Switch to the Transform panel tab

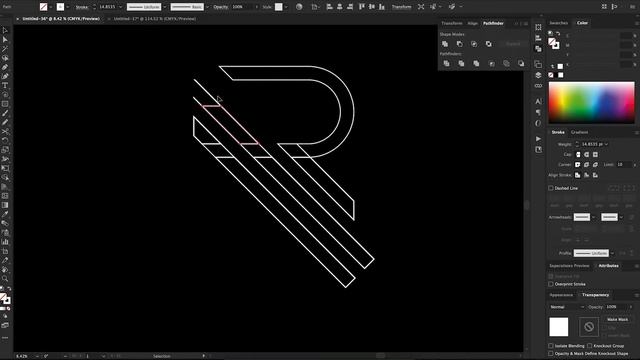(452, 23)
